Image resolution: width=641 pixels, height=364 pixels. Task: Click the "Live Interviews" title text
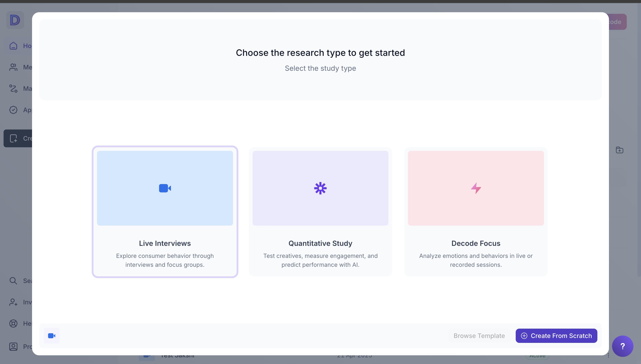point(165,243)
